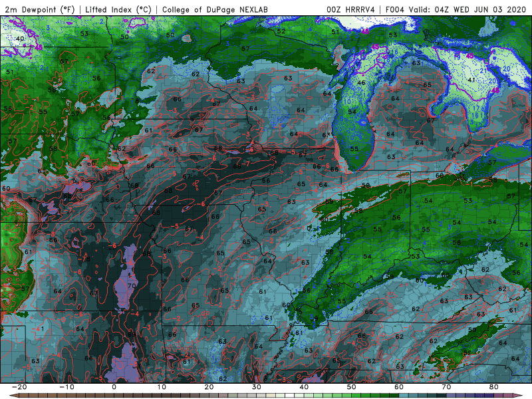Image resolution: width=532 pixels, height=399 pixels.
Task: Click the "70" label on the color scale
Action: pyautogui.click(x=446, y=387)
